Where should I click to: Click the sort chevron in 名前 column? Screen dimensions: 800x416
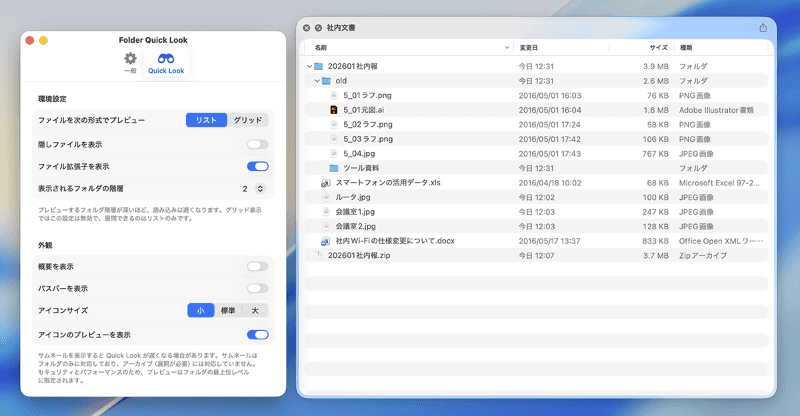pyautogui.click(x=507, y=47)
